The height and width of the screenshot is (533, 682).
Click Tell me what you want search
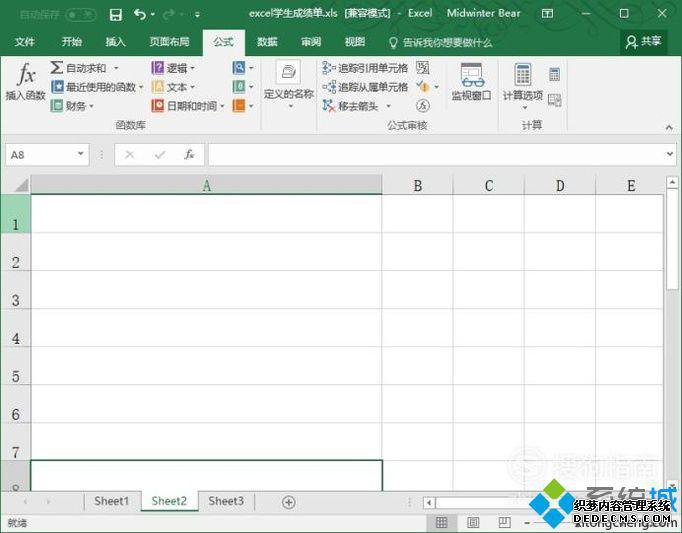click(x=440, y=42)
